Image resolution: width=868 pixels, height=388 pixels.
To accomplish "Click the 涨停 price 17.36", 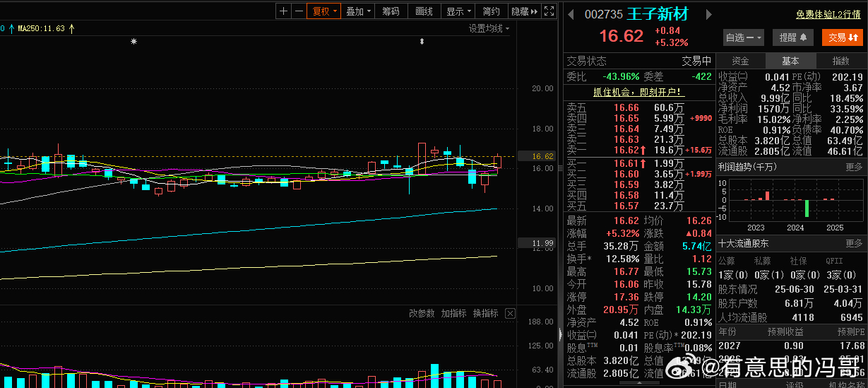I will pos(626,297).
